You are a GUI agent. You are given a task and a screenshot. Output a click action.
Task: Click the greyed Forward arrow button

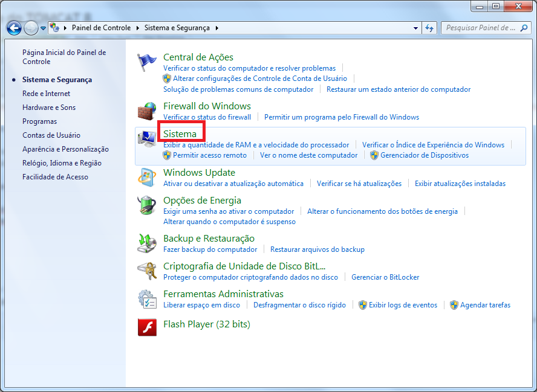point(31,28)
